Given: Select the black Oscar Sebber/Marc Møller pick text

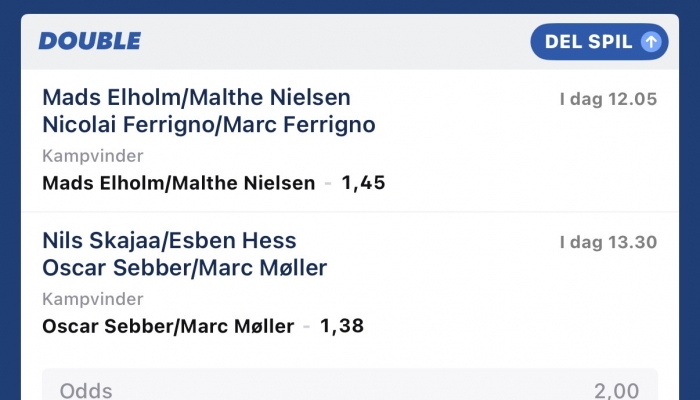Looking at the screenshot, I should pyautogui.click(x=168, y=326).
